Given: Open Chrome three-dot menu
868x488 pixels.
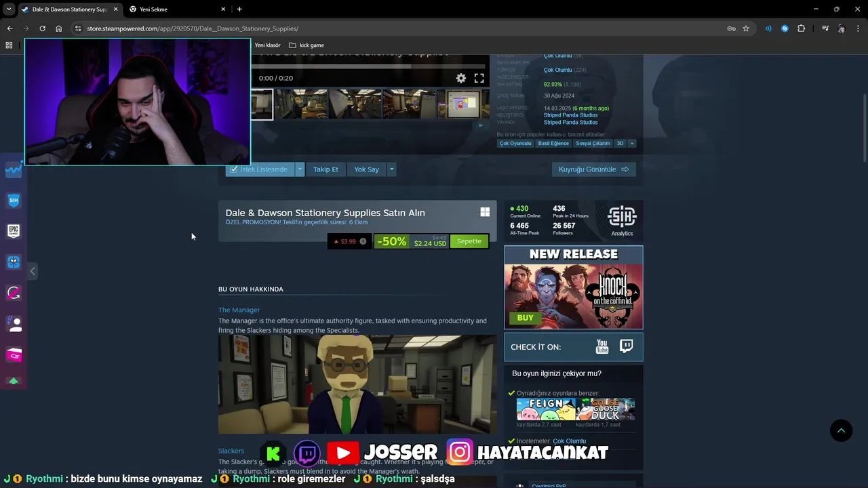Looking at the screenshot, I should point(858,28).
